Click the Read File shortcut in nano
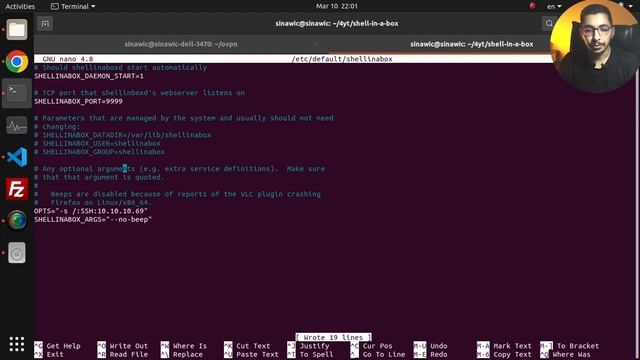640x360 pixels. pyautogui.click(x=123, y=355)
